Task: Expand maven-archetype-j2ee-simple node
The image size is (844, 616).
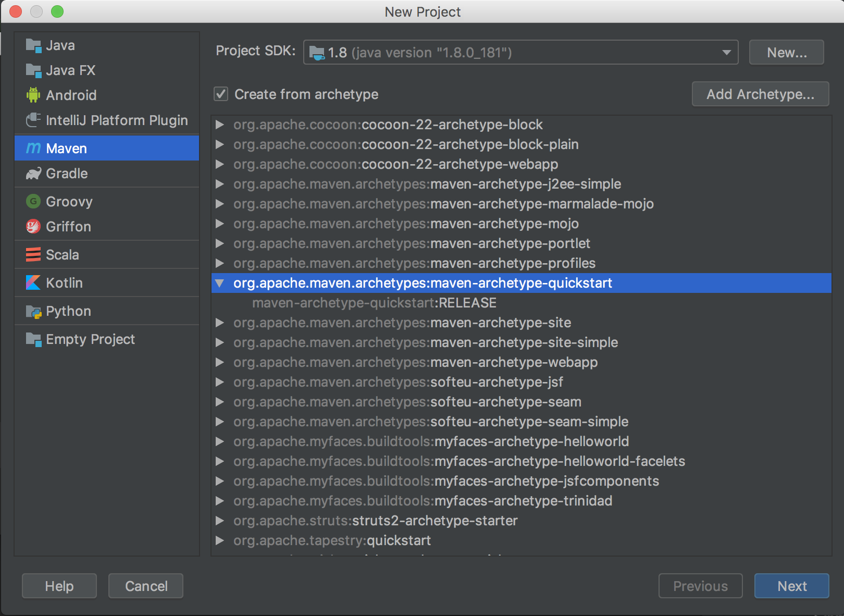Action: click(220, 184)
